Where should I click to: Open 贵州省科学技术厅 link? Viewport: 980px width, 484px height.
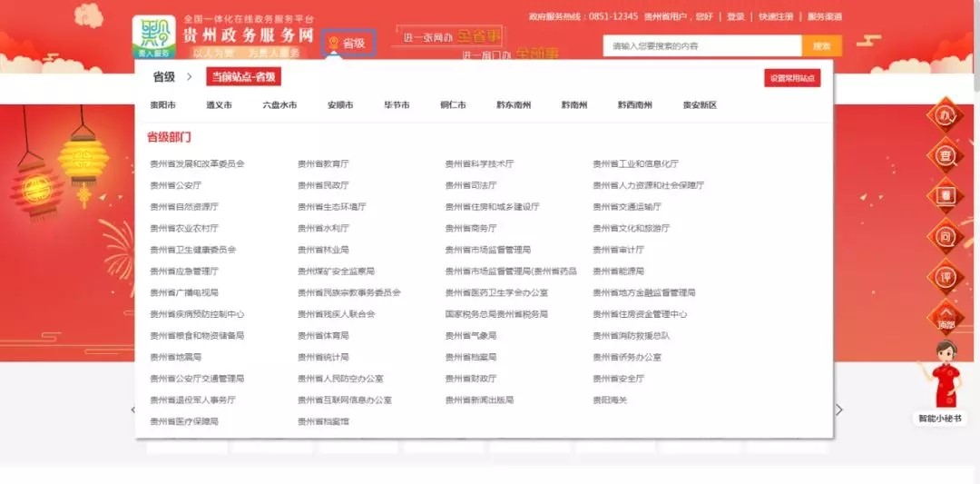point(479,163)
